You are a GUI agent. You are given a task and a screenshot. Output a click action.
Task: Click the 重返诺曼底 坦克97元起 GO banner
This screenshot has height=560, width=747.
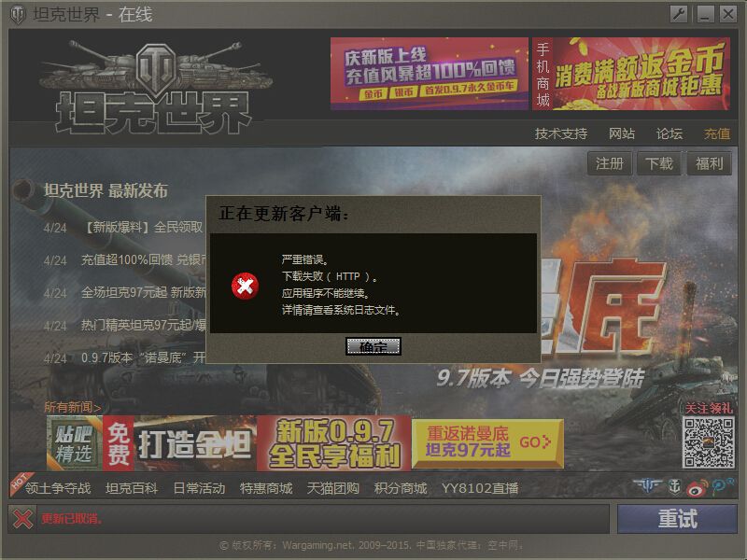click(487, 443)
